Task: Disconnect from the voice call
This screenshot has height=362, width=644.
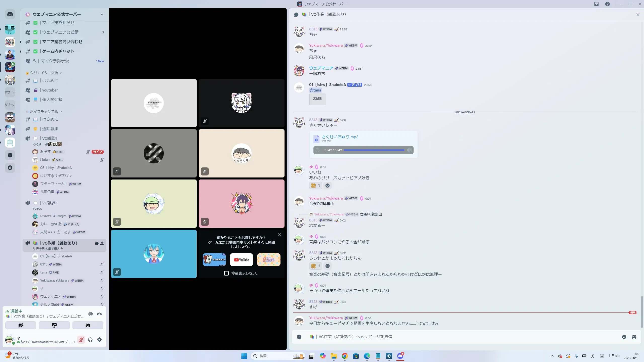Action: [99, 314]
